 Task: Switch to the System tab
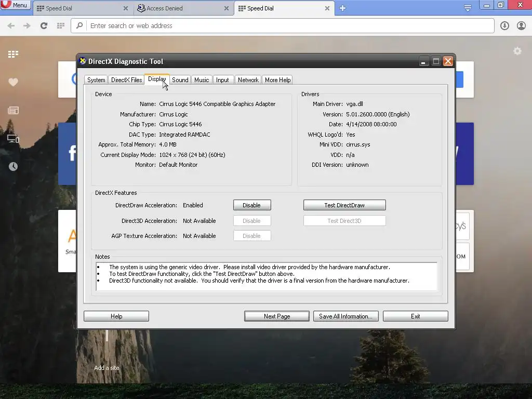96,80
